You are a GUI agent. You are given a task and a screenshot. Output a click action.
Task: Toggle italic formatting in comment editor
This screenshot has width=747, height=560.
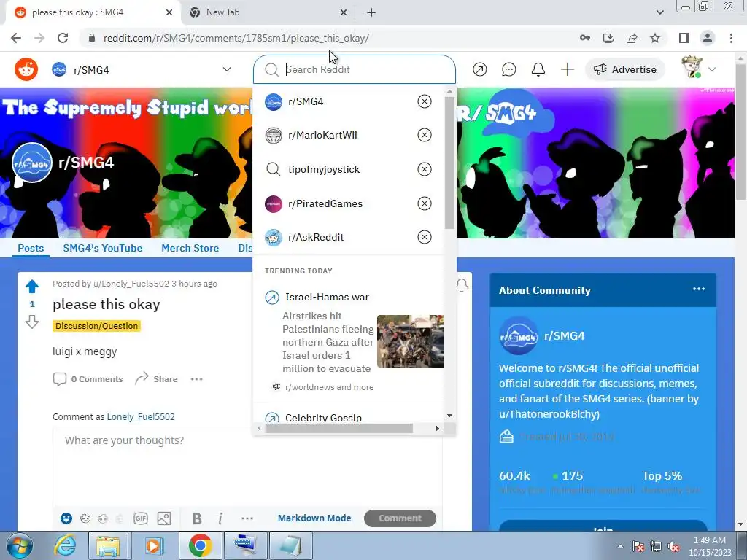coord(220,518)
